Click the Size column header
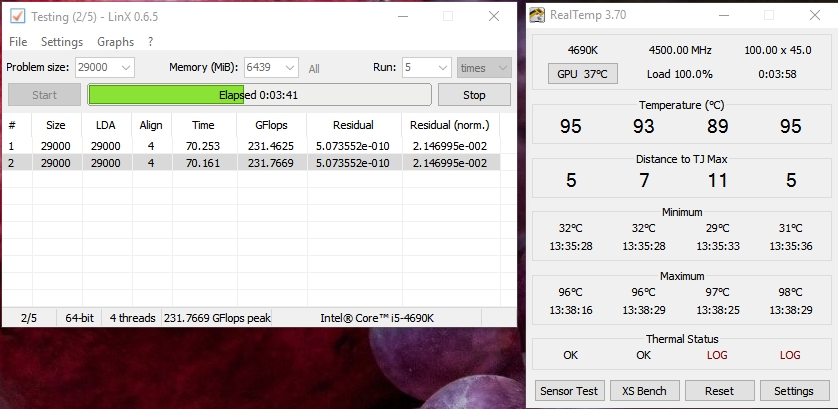Image resolution: width=838 pixels, height=409 pixels. click(x=56, y=125)
